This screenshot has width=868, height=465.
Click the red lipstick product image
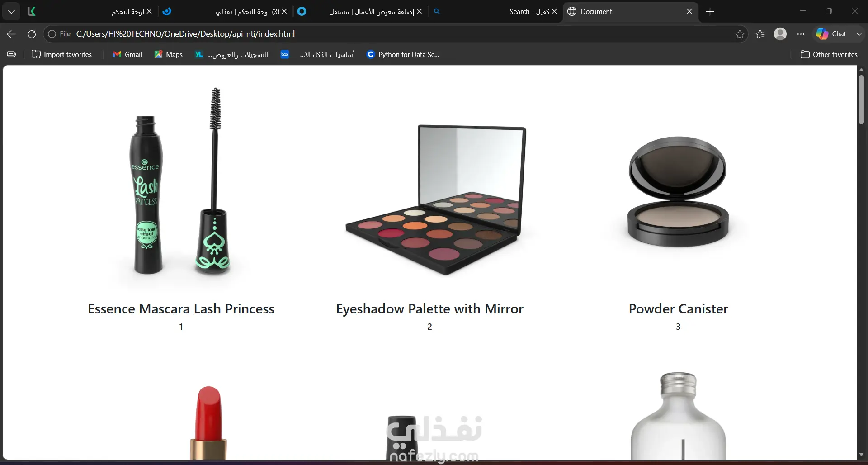208,423
